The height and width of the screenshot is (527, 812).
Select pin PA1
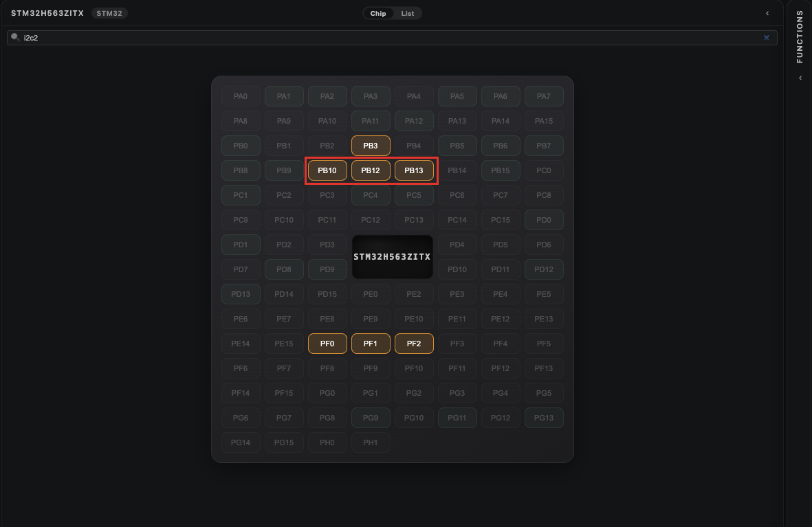284,96
